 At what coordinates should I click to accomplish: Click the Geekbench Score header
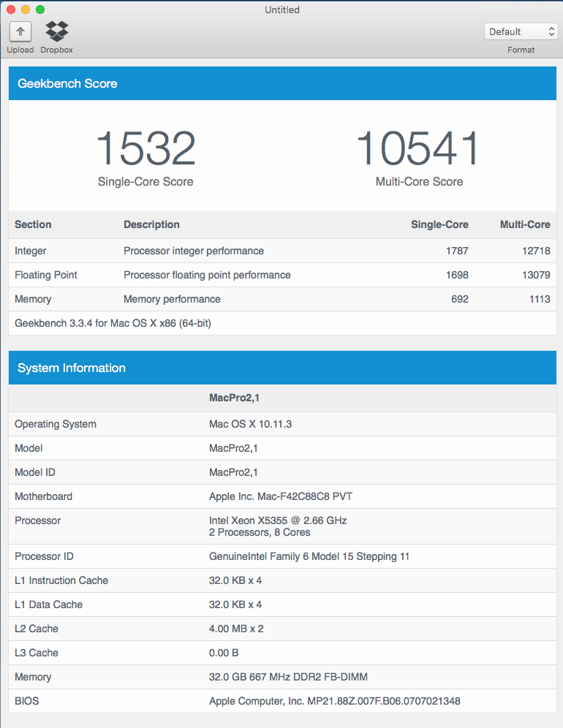[282, 83]
